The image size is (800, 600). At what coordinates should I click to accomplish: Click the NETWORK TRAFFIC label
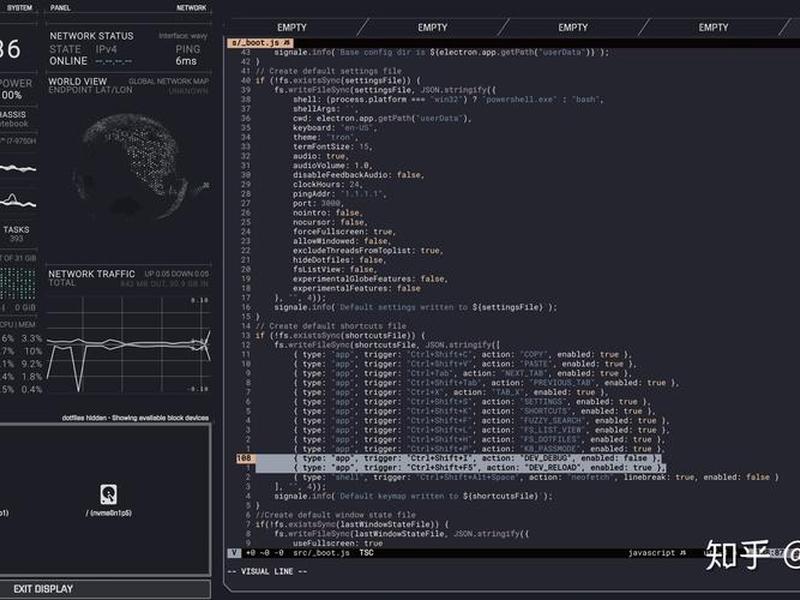click(x=92, y=273)
